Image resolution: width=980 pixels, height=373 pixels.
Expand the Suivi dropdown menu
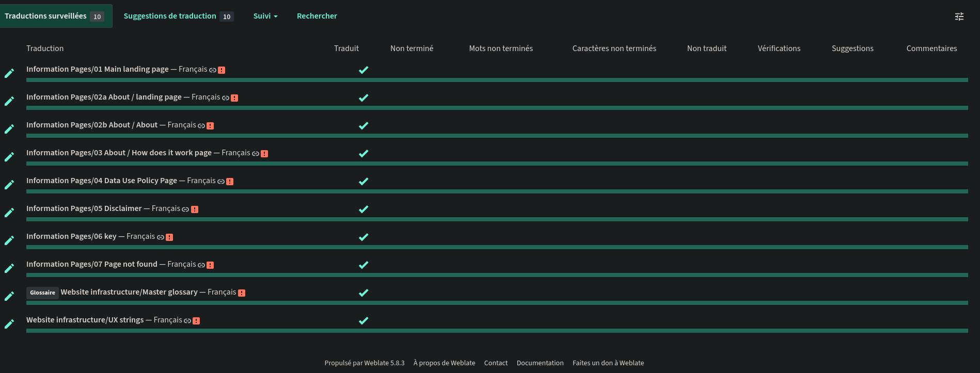pos(265,16)
